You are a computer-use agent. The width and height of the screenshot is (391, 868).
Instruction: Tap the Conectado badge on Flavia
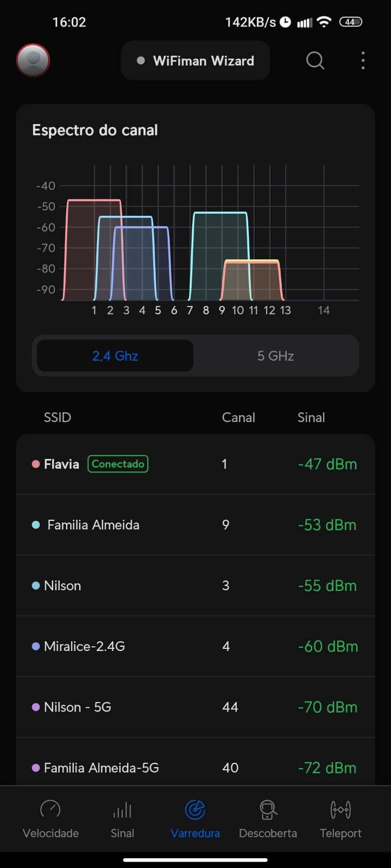tap(118, 464)
